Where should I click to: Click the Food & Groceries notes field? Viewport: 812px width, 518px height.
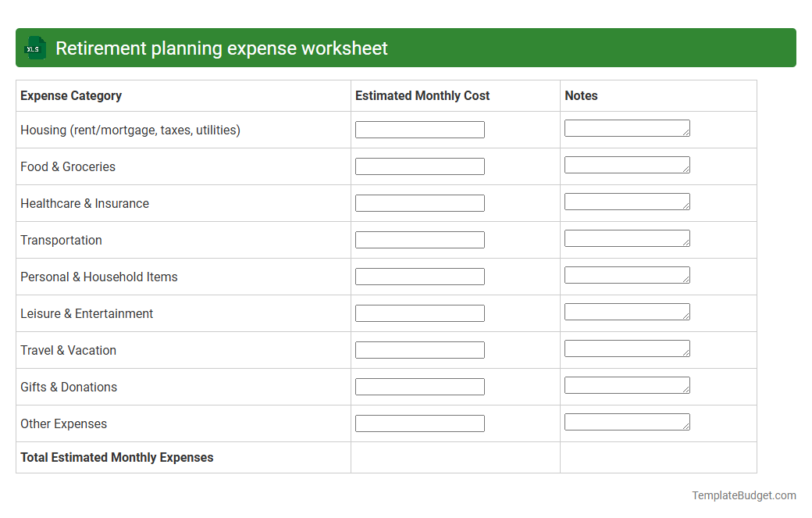pos(627,164)
